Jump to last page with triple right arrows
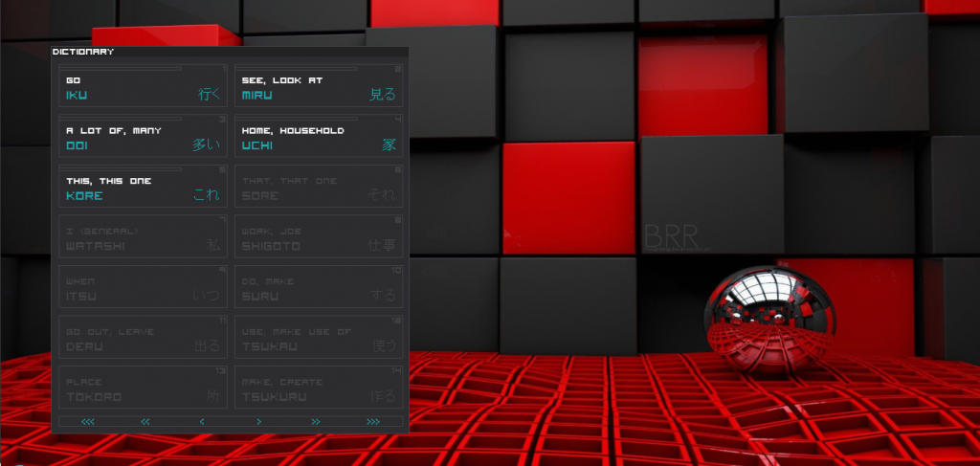 (373, 421)
